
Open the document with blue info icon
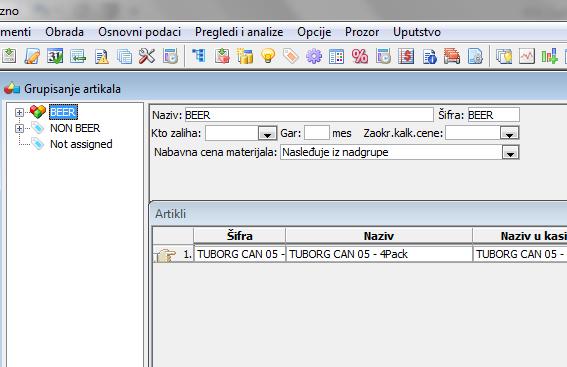429,56
